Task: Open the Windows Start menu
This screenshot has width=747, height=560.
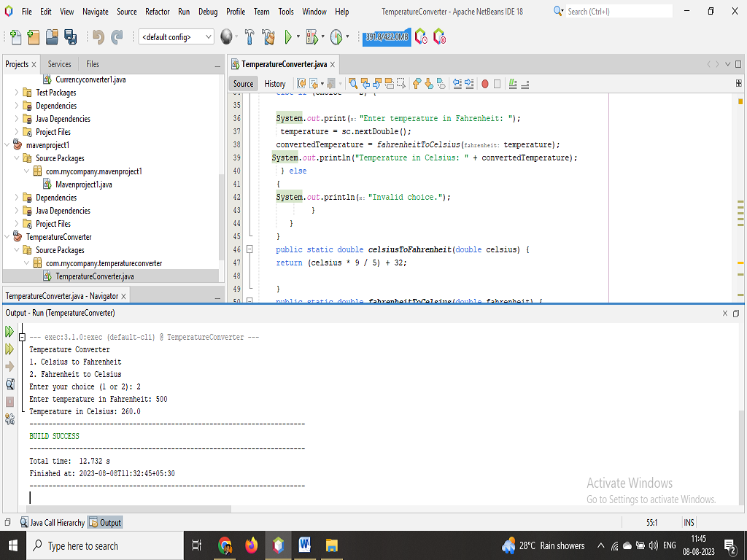Action: point(13,545)
